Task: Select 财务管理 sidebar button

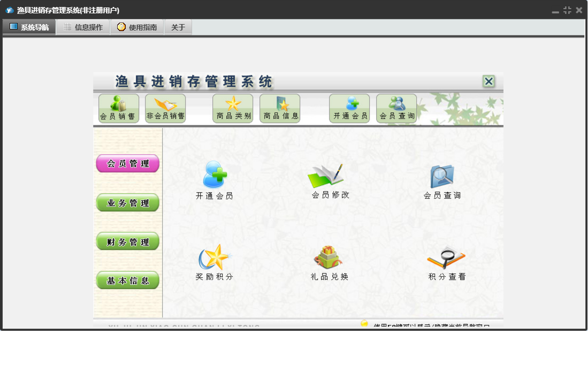Action: [127, 242]
